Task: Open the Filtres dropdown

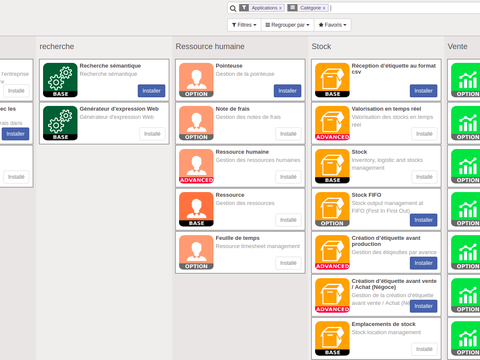Action: tap(244, 25)
